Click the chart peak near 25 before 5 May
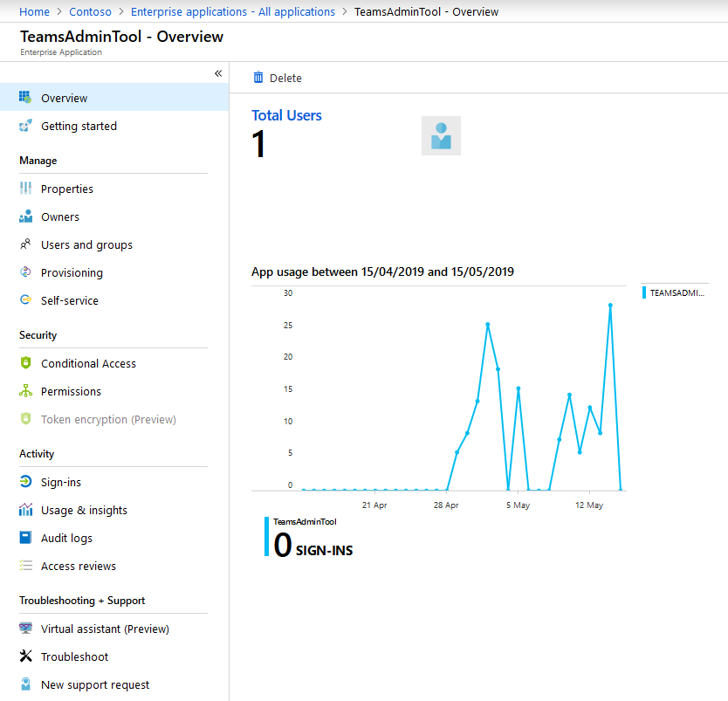The image size is (728, 701). pyautogui.click(x=487, y=324)
